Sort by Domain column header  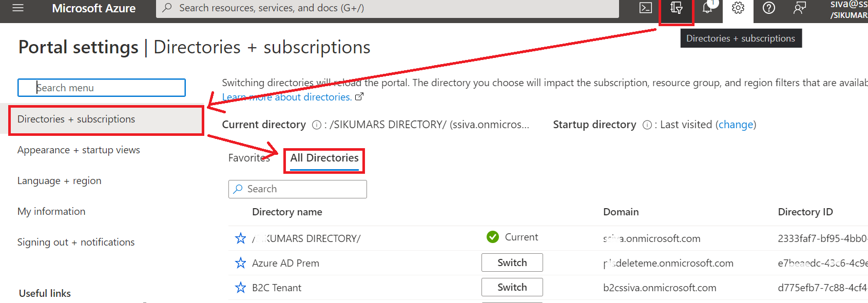click(x=621, y=212)
